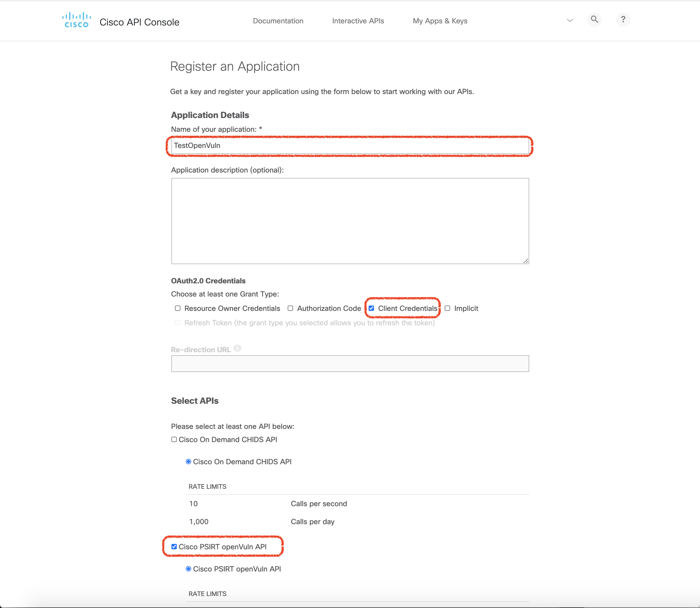
Task: Select the Cisco PSIRT openVuln API radio button
Action: (188, 569)
